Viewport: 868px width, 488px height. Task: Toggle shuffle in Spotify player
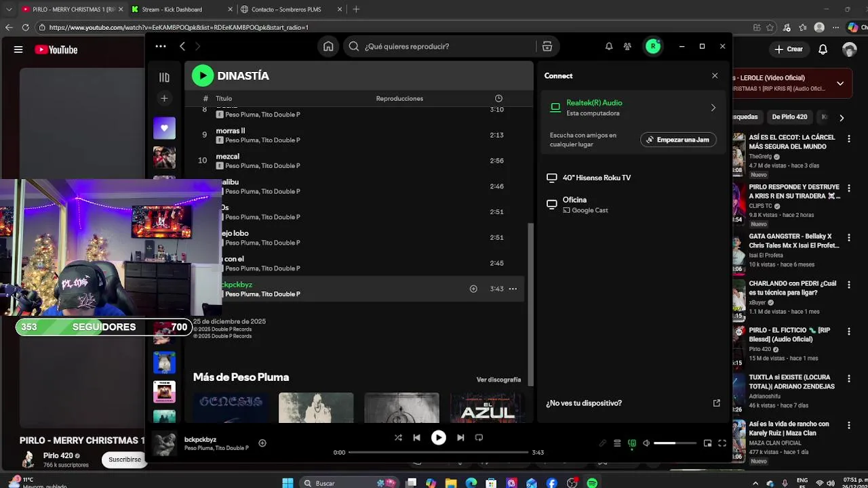click(x=398, y=438)
